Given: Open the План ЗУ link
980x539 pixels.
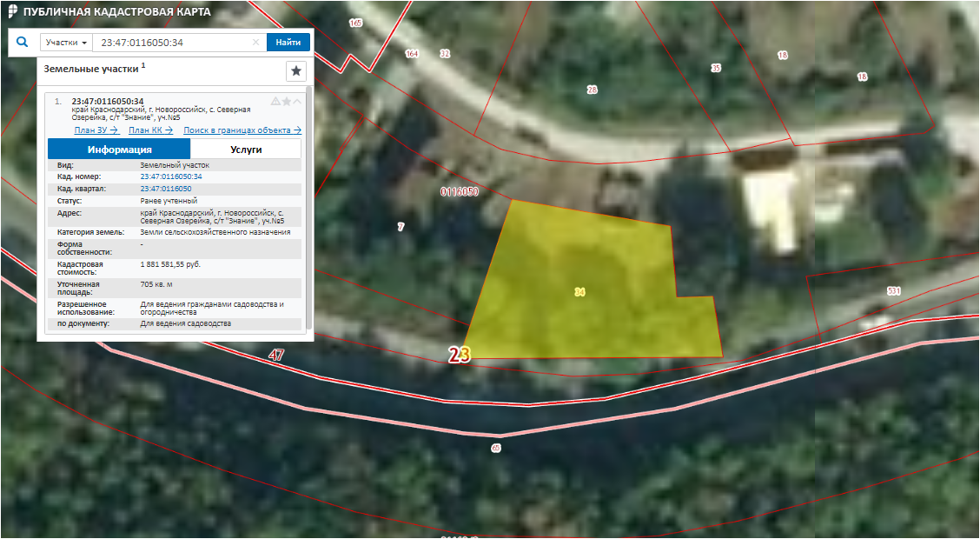Looking at the screenshot, I should tap(96, 130).
